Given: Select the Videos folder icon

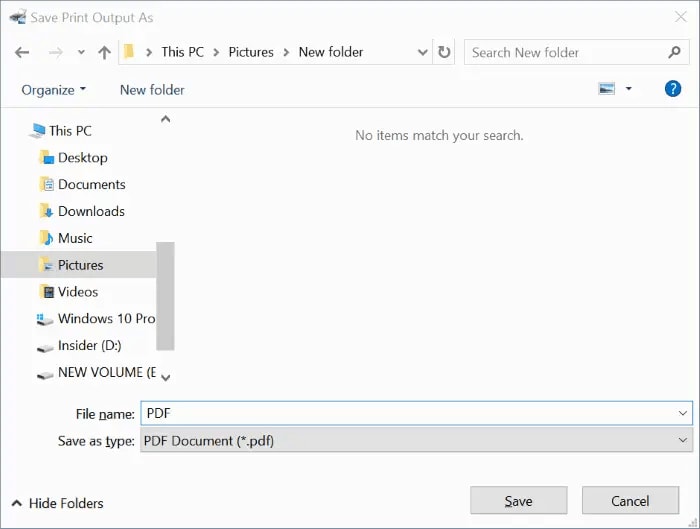Looking at the screenshot, I should tap(46, 292).
